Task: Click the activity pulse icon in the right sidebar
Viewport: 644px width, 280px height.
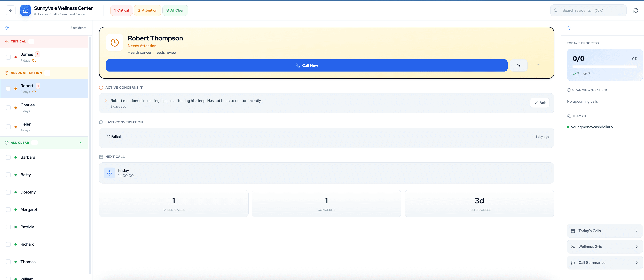Action: [569, 28]
